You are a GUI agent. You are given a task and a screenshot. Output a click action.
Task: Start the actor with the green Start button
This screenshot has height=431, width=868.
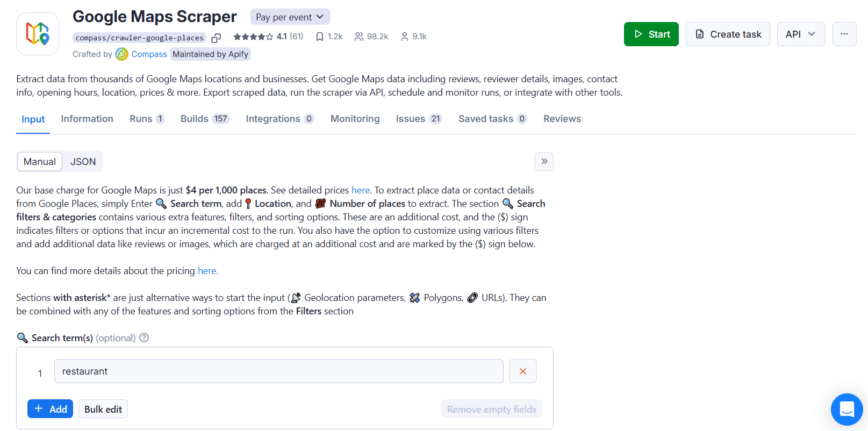pos(651,34)
